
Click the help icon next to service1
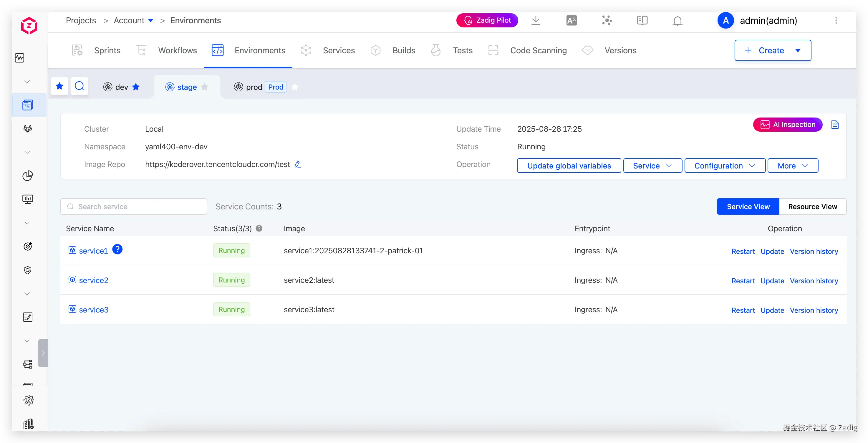tap(117, 249)
